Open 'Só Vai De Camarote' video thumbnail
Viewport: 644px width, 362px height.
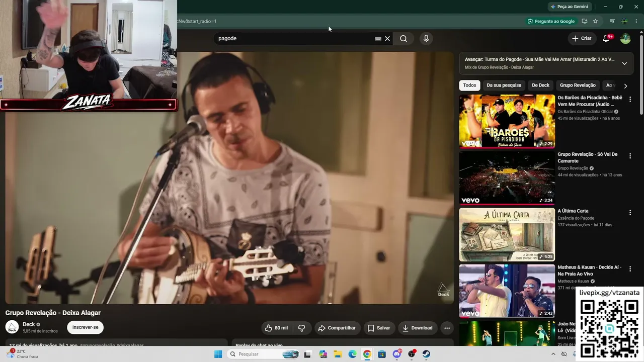(x=507, y=178)
